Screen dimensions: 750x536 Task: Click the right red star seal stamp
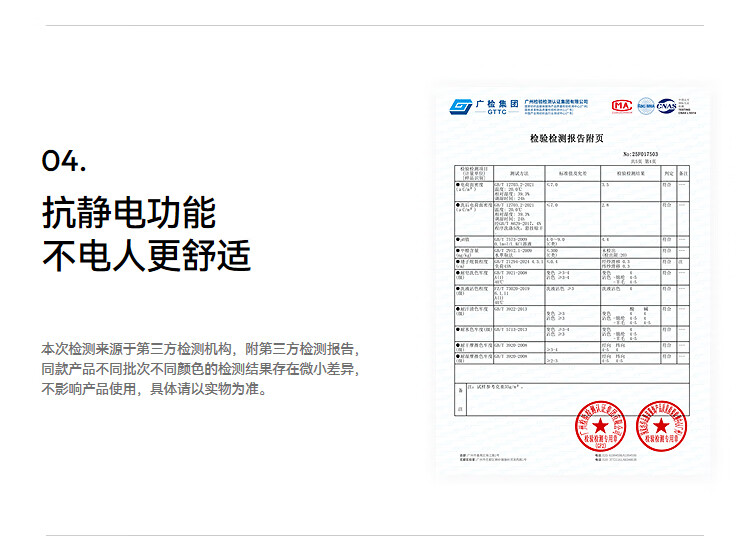pyautogui.click(x=661, y=426)
